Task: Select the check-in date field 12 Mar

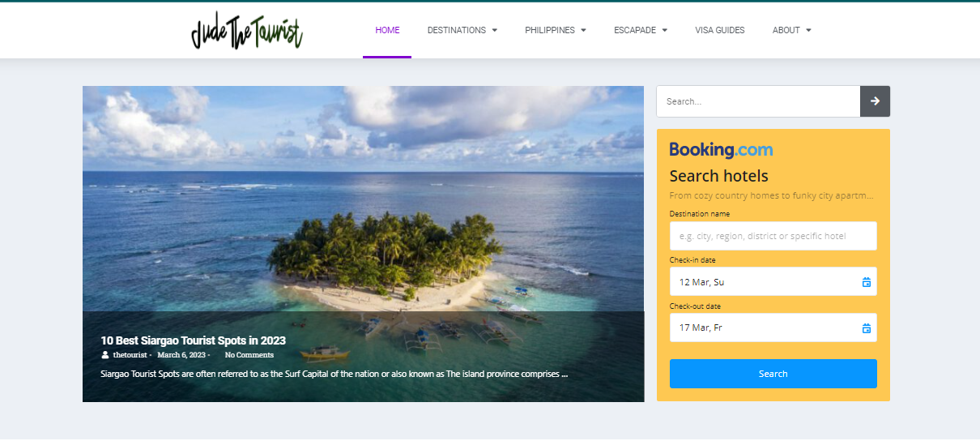Action: [773, 282]
